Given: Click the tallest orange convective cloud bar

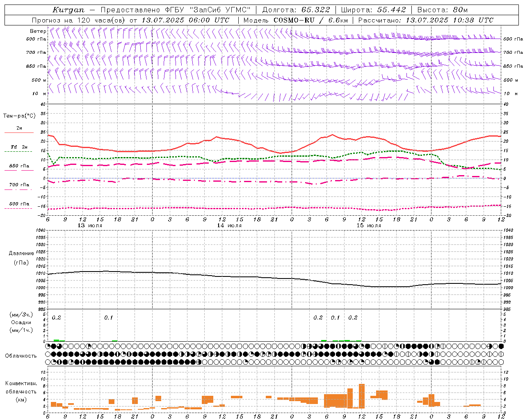Looking at the screenshot, I should click(x=362, y=396).
